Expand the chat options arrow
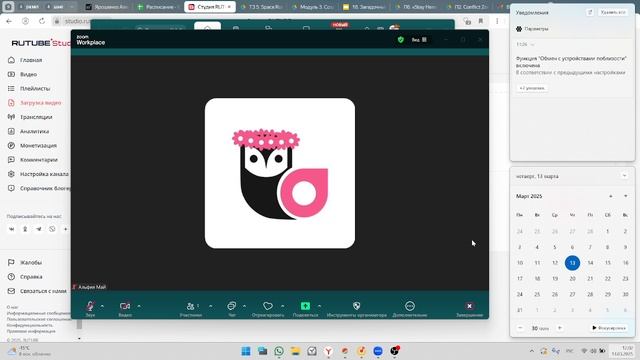640x360 pixels. click(244, 306)
